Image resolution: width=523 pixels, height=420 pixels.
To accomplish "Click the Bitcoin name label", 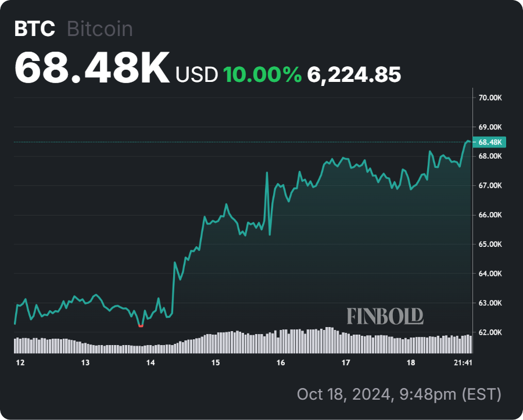I will [100, 29].
